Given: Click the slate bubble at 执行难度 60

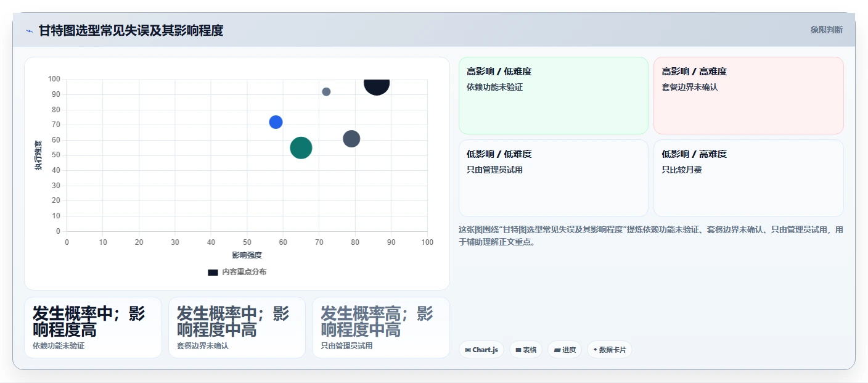Looking at the screenshot, I should (x=351, y=139).
